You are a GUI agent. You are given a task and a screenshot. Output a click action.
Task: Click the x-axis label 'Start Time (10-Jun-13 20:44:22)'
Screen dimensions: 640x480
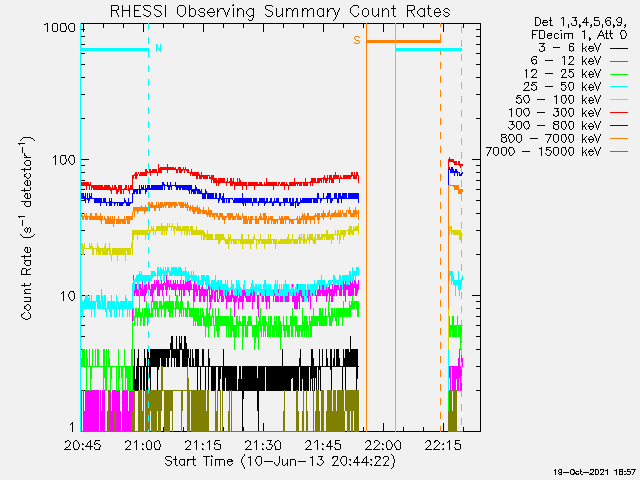(x=280, y=461)
